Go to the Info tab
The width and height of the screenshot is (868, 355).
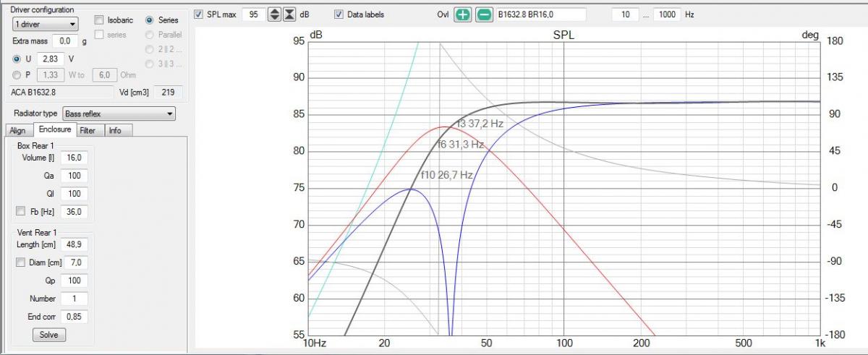coord(115,130)
